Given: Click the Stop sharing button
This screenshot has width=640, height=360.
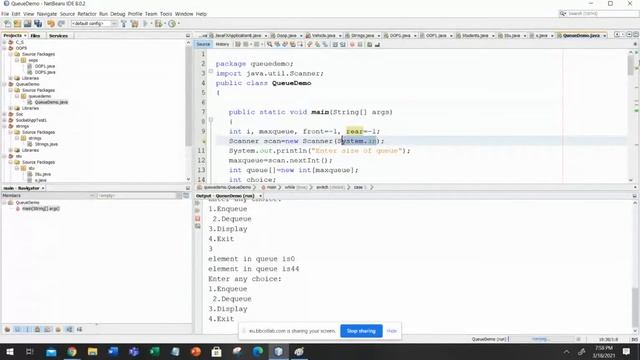Looking at the screenshot, I should click(x=361, y=331).
